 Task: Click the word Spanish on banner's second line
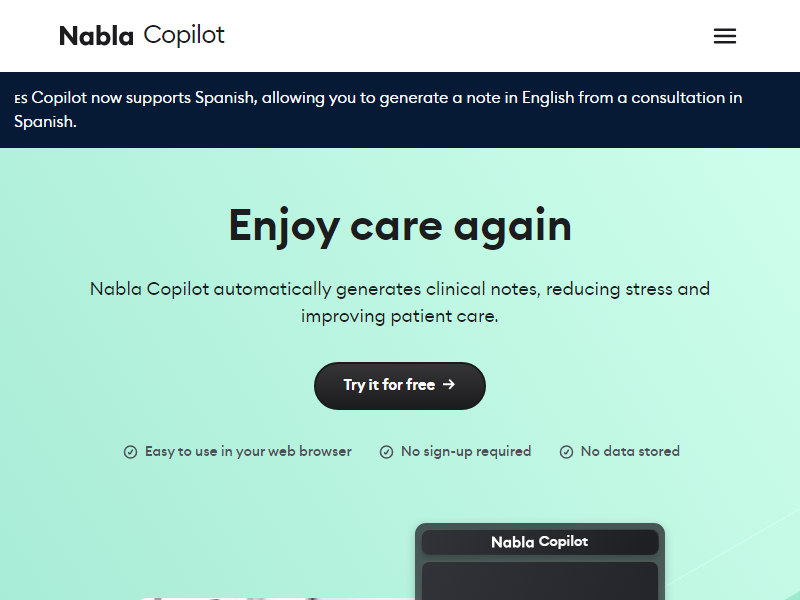click(43, 122)
